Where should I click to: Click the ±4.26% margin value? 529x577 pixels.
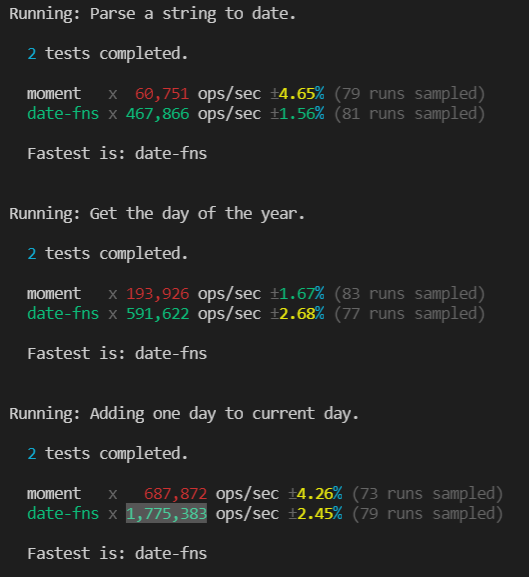click(316, 493)
